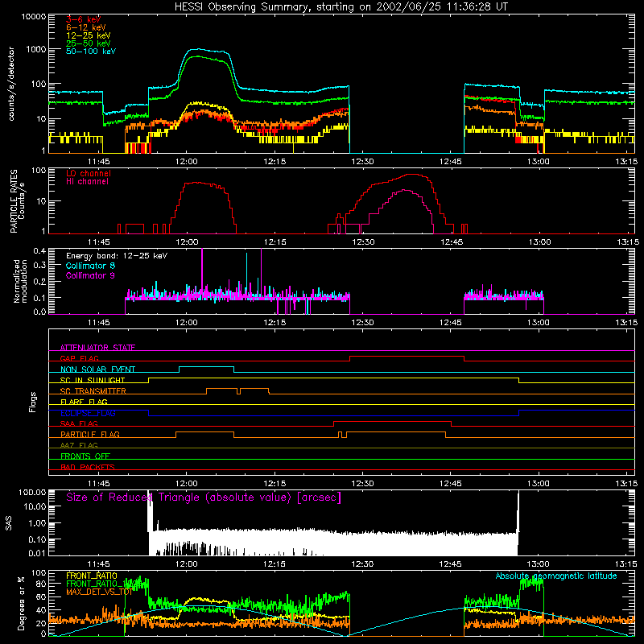Select the 'HI channel' legend label
This screenshot has height=644, width=644.
point(87,182)
